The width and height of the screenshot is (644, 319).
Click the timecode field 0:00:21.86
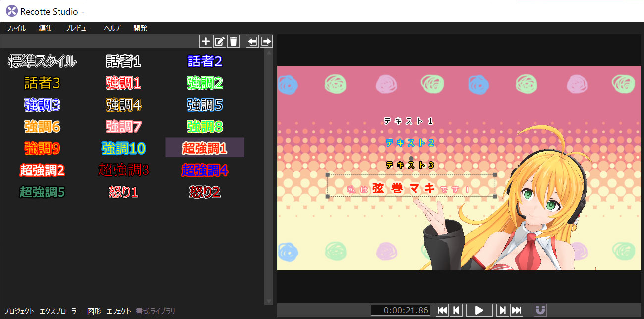coord(401,310)
